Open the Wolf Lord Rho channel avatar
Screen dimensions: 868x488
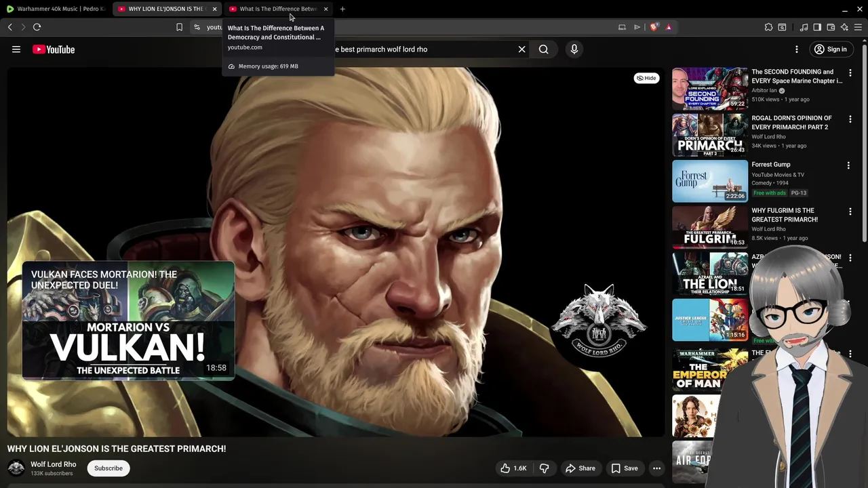tap(16, 468)
